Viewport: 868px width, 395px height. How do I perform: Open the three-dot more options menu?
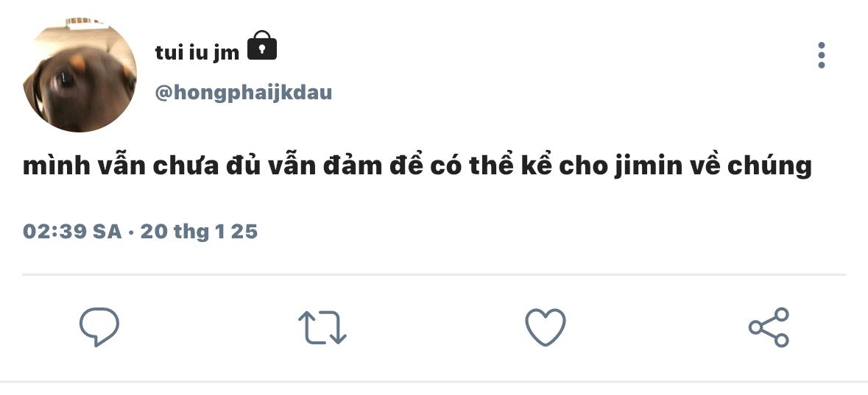click(822, 55)
